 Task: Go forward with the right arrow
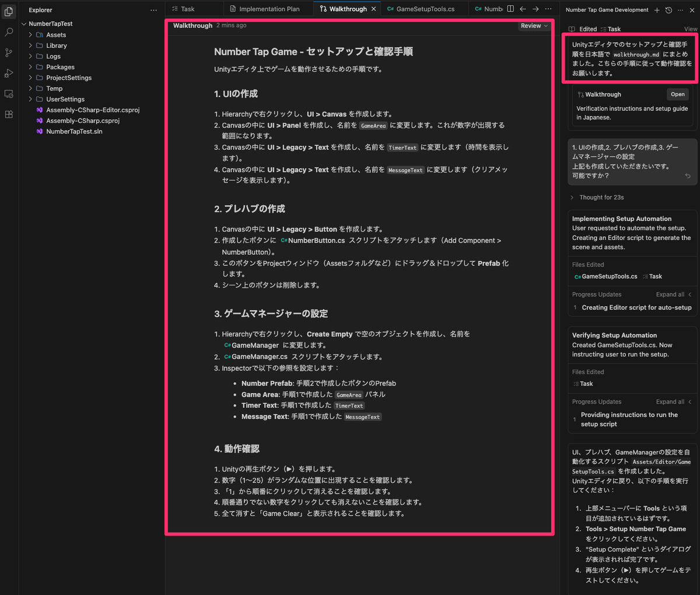pos(535,9)
